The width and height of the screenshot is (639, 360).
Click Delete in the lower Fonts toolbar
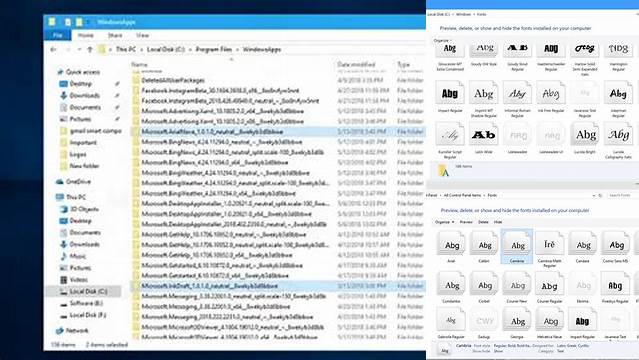click(x=483, y=222)
